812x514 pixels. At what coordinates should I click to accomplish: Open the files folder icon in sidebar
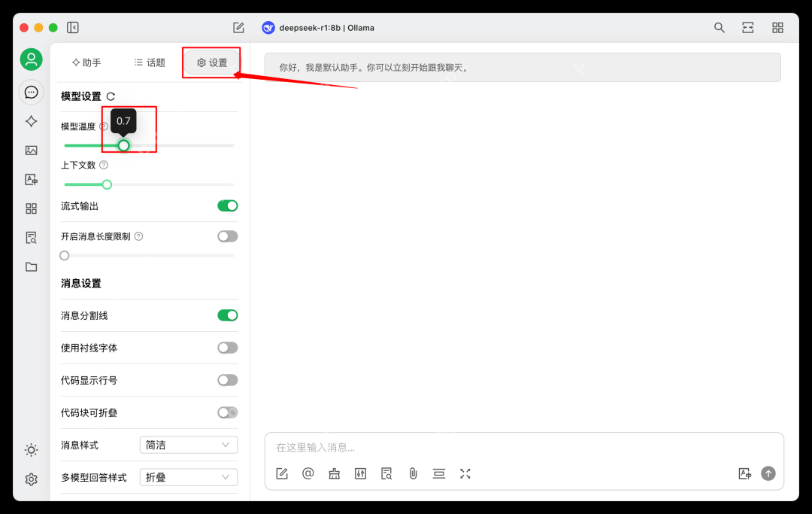(31, 267)
